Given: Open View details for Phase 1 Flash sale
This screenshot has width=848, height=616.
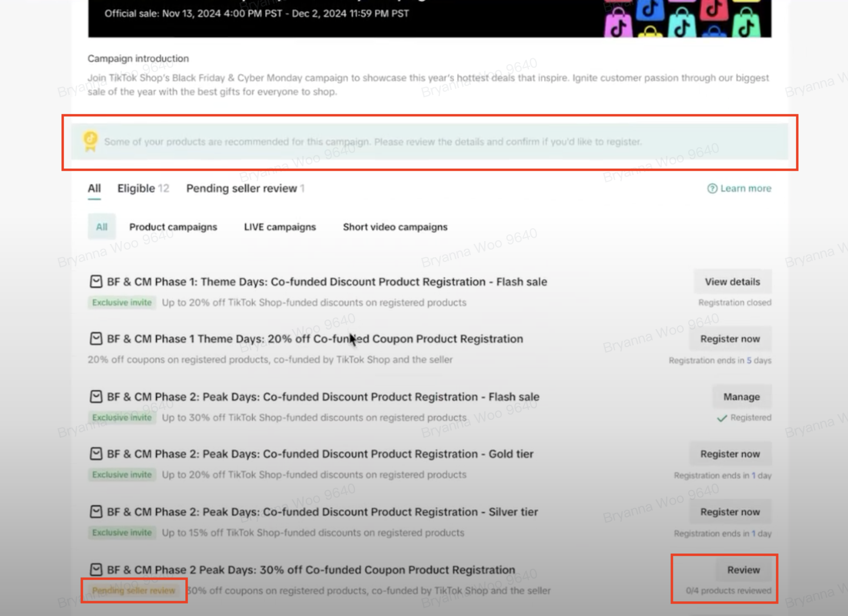Looking at the screenshot, I should click(732, 282).
